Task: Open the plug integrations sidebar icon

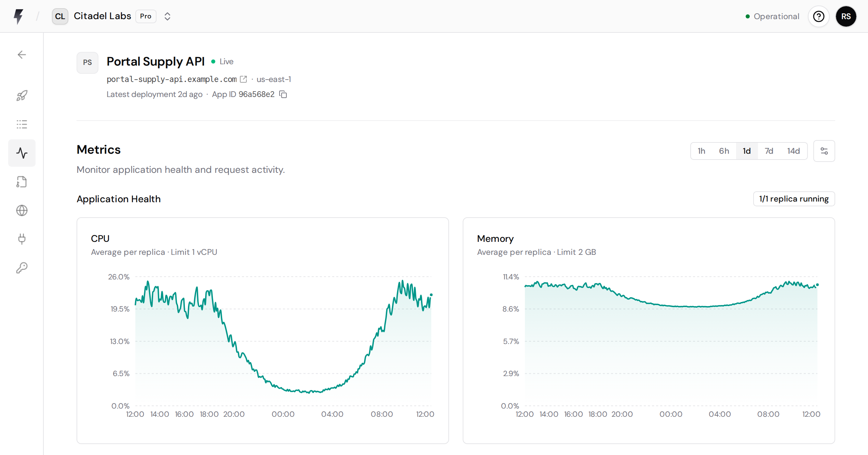Action: click(22, 239)
